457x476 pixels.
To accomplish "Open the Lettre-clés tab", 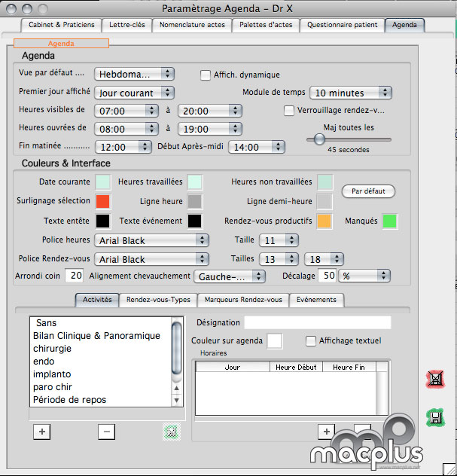I will tap(126, 25).
